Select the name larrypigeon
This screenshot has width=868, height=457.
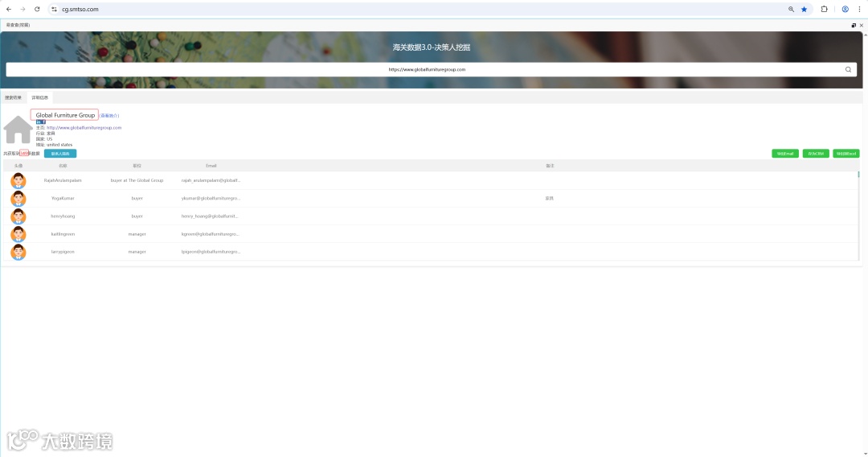coord(63,252)
